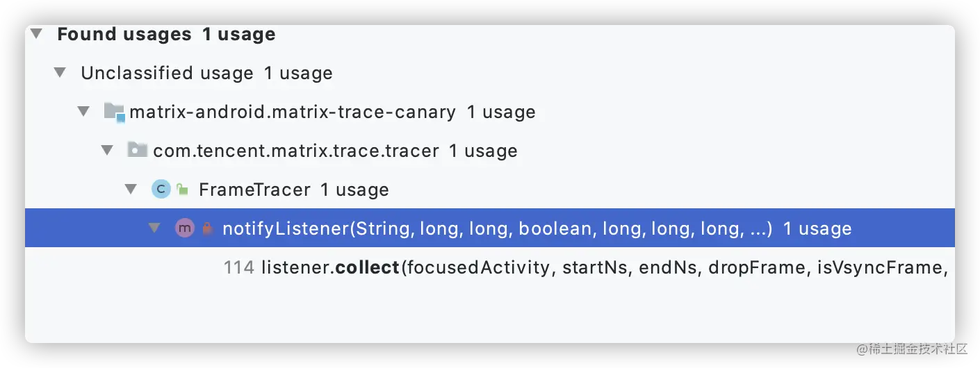980x368 pixels.
Task: Collapse the matrix-android.matrix-trace-canary module node
Action: point(84,112)
